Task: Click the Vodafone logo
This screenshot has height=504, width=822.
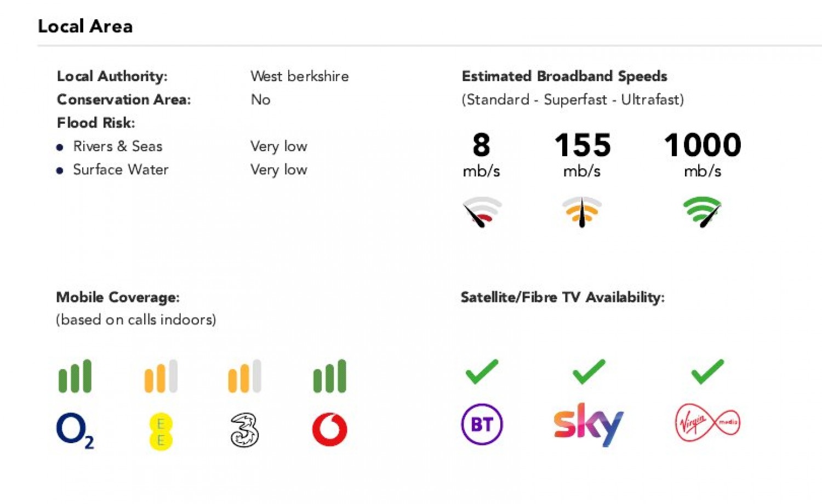Action: point(329,430)
